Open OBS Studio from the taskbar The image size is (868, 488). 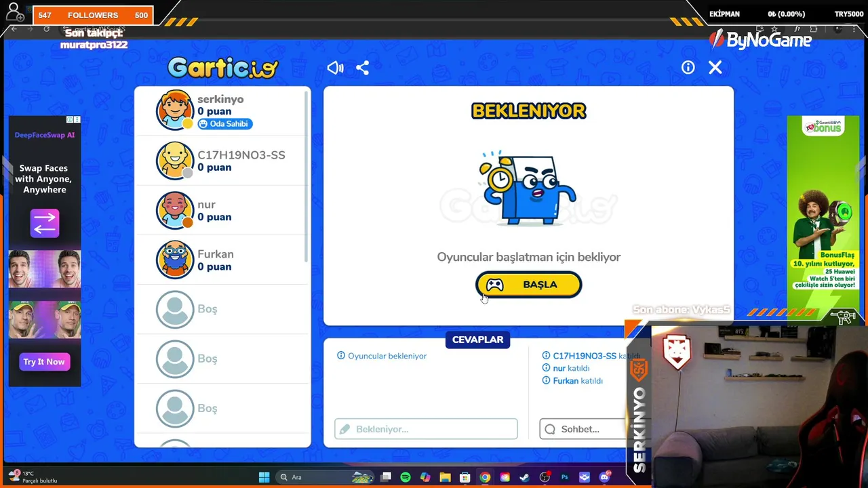545,477
